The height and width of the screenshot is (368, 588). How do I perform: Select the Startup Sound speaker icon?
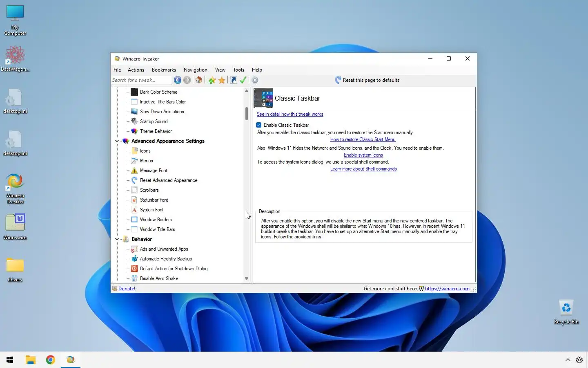(134, 121)
